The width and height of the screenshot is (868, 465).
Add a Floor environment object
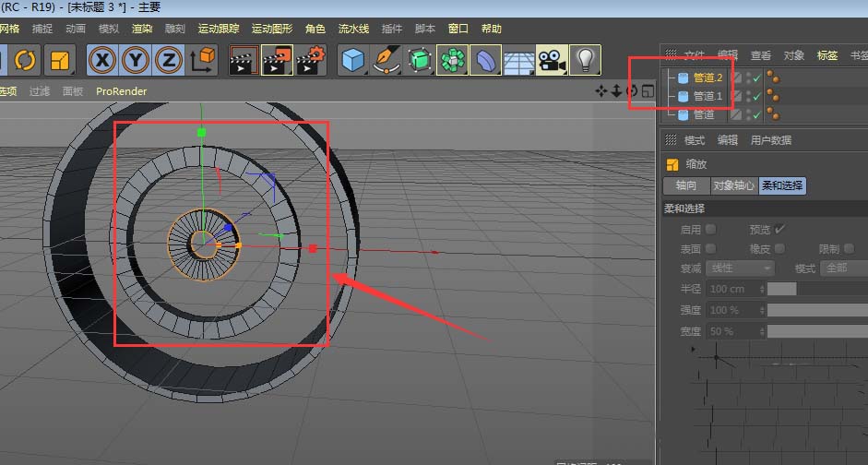(x=518, y=60)
